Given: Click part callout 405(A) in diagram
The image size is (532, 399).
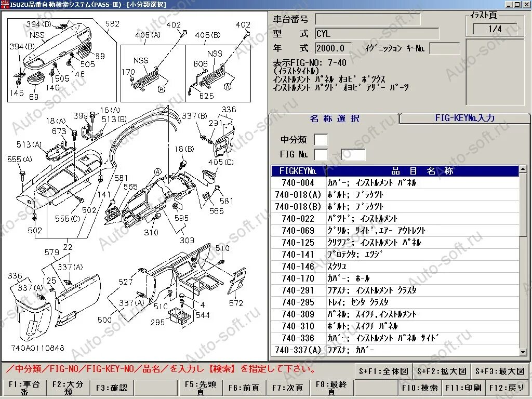Looking at the screenshot, I should (148, 35).
